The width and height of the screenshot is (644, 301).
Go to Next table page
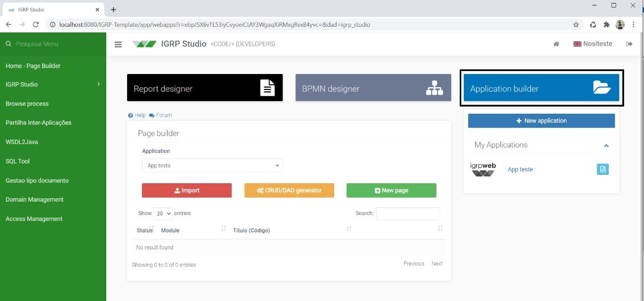[437, 264]
